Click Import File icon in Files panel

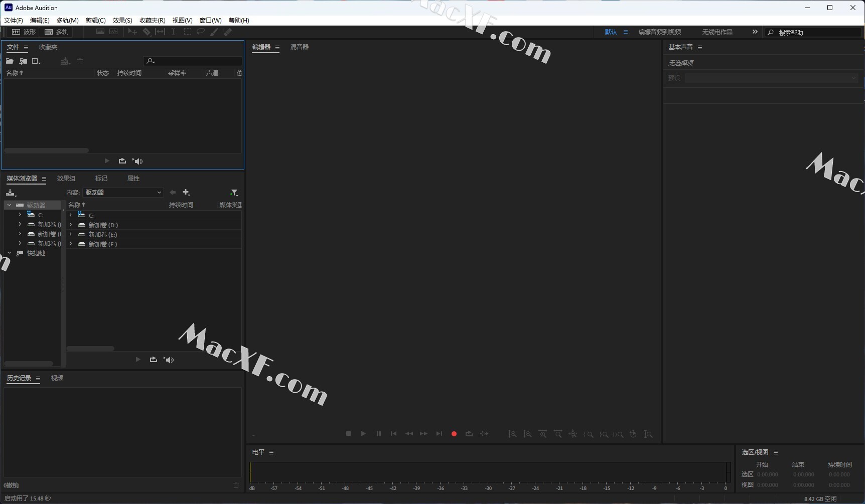(23, 61)
